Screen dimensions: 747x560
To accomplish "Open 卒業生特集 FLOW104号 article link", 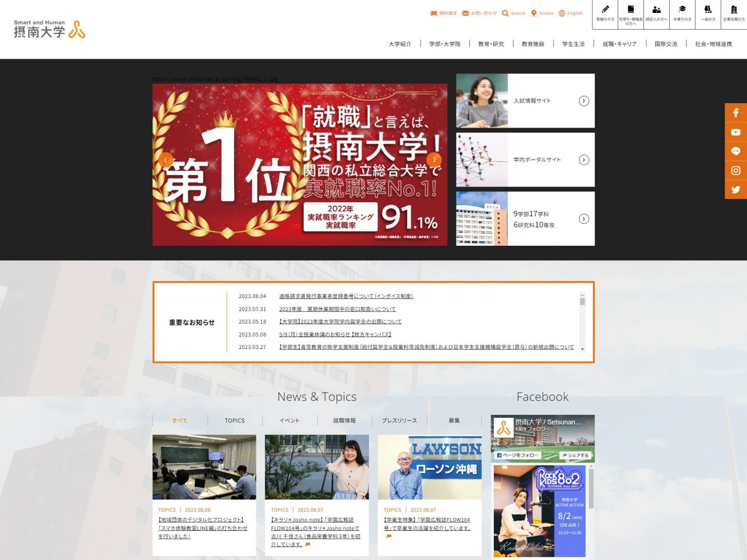I will [427, 524].
